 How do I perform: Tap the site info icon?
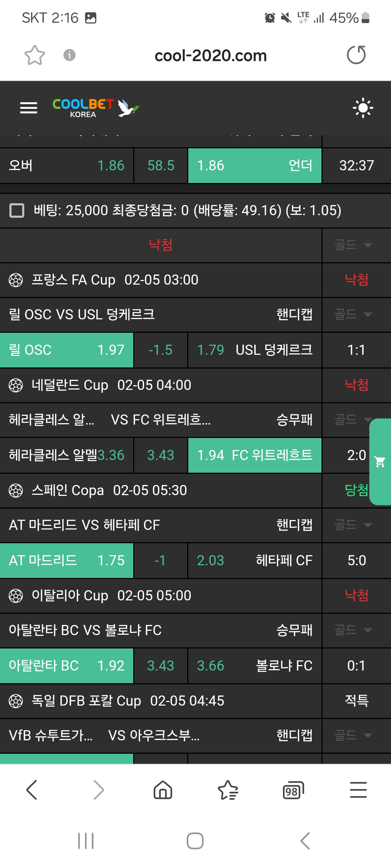coord(70,55)
